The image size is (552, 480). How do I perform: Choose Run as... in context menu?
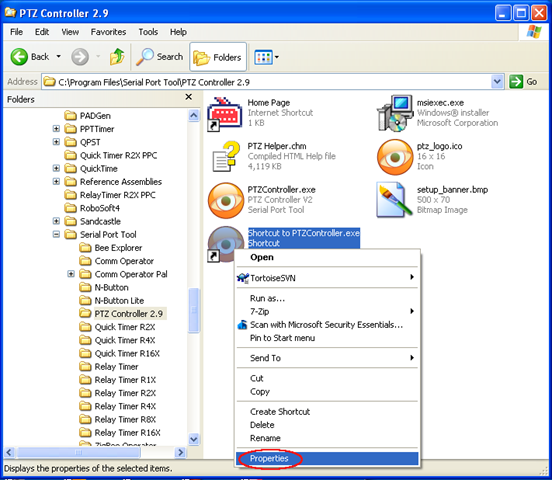pos(327,298)
